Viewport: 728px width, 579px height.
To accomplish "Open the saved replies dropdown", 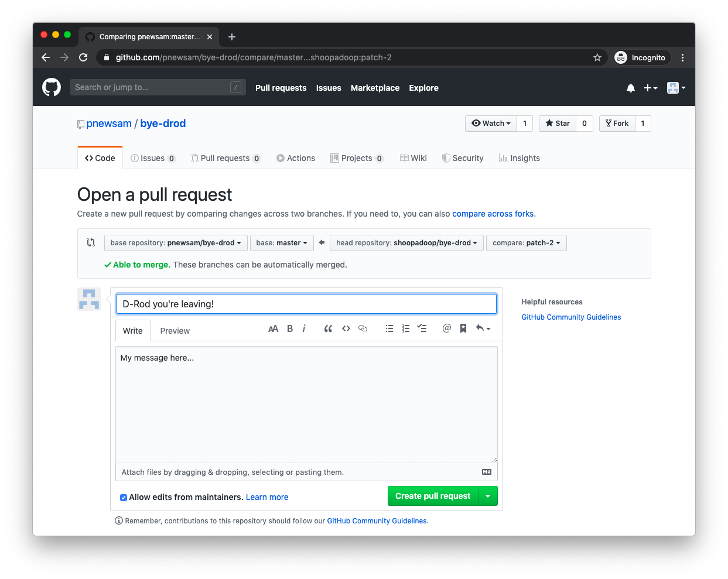I will (x=483, y=328).
